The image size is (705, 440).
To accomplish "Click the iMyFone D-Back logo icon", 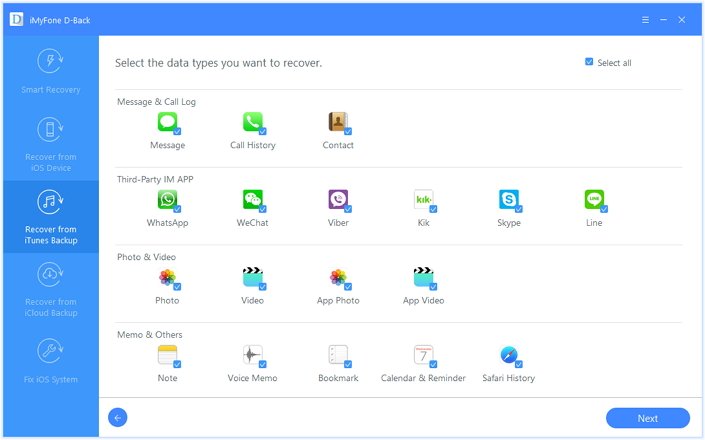I will pos(17,19).
